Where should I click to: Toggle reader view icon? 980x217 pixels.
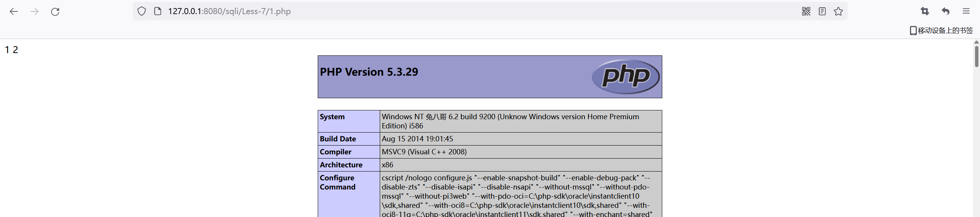[822, 11]
